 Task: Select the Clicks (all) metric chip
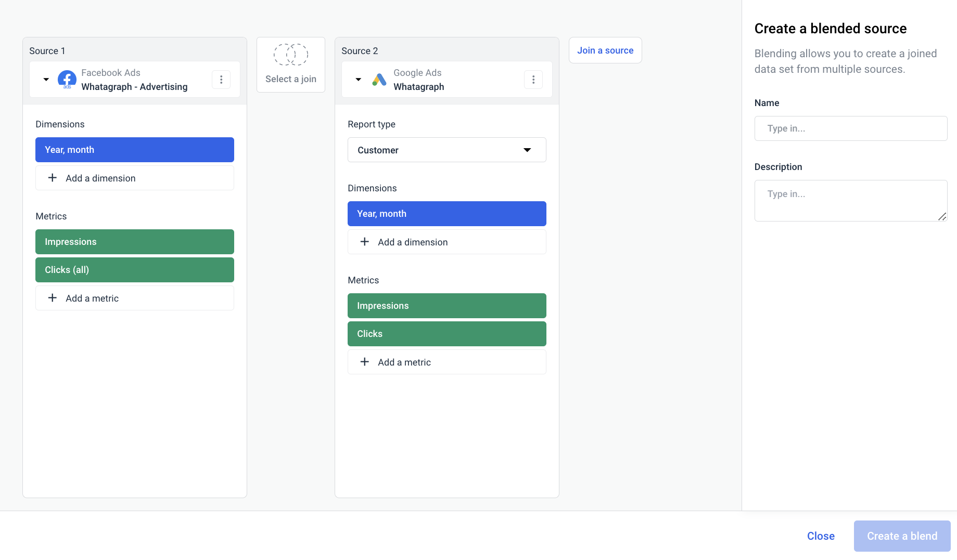click(134, 269)
